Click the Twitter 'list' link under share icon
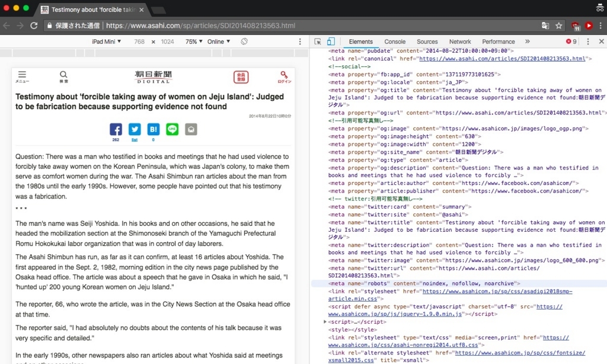 (135, 140)
